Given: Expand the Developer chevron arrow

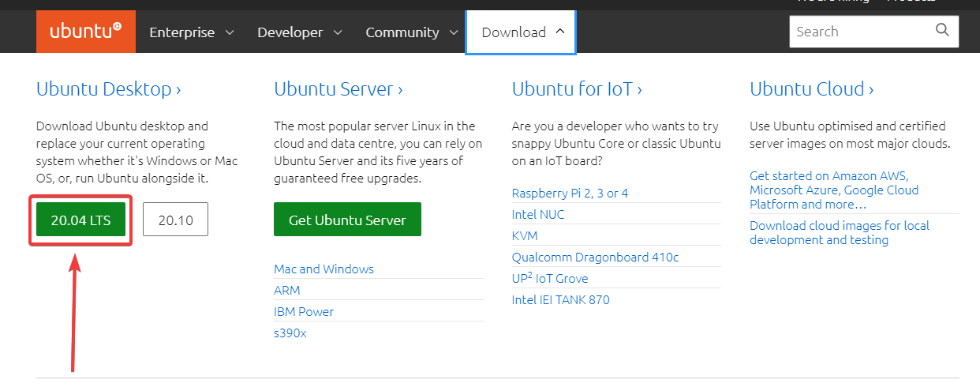Looking at the screenshot, I should pyautogui.click(x=337, y=32).
